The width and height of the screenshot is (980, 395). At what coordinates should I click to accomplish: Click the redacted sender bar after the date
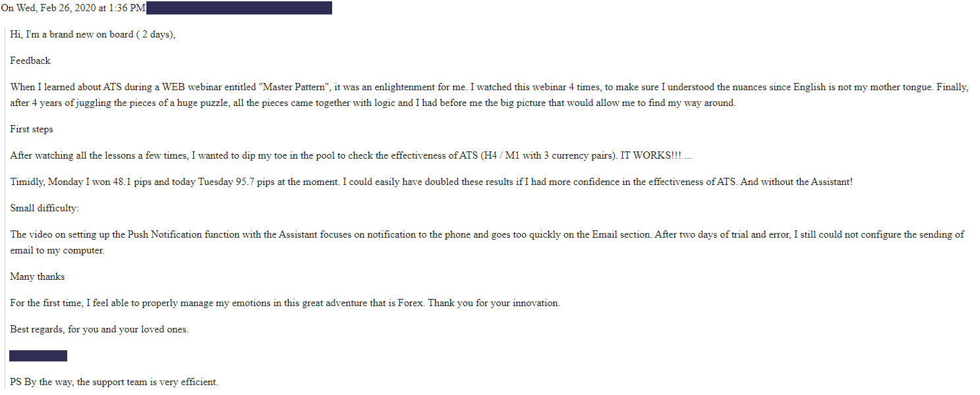(x=239, y=8)
